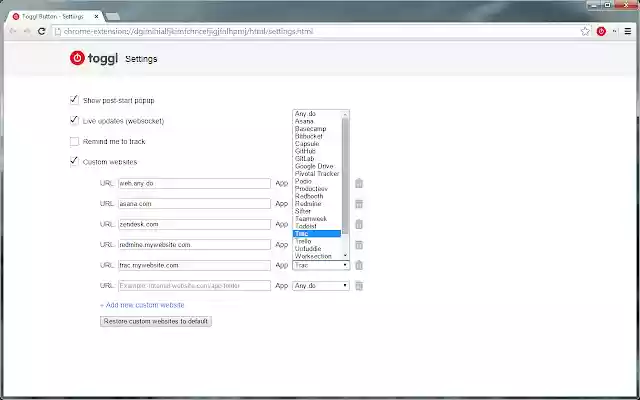Select Unfuddle from the app list
The width and height of the screenshot is (640, 400).
coord(317,248)
